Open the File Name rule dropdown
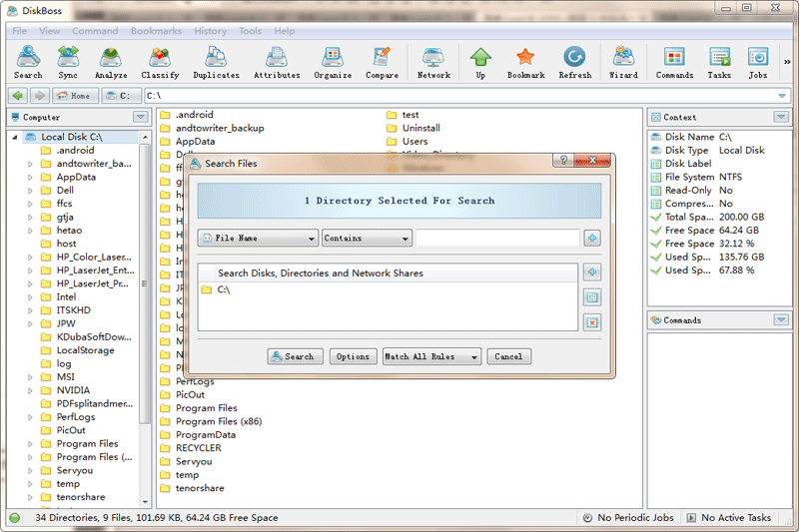 coord(258,239)
